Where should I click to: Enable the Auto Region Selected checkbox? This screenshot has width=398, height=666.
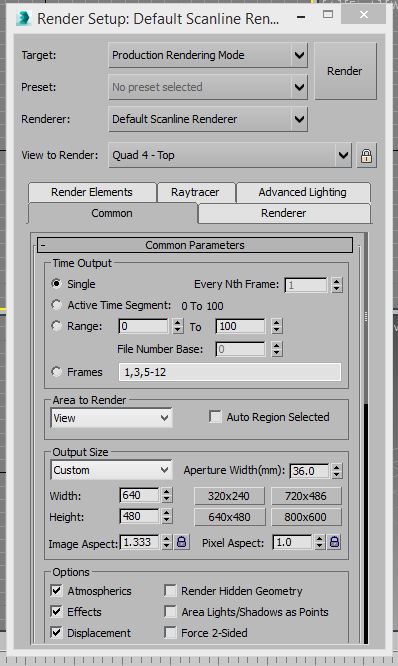(x=215, y=417)
